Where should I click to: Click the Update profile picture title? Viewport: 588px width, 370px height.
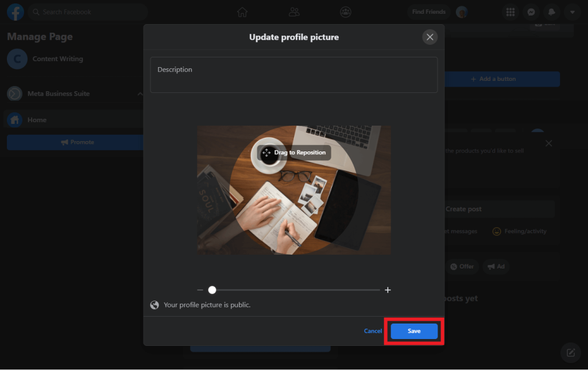pos(294,37)
